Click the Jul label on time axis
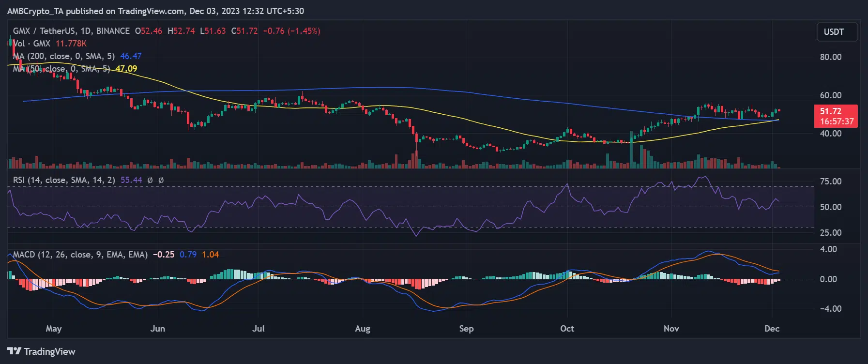 coord(259,329)
